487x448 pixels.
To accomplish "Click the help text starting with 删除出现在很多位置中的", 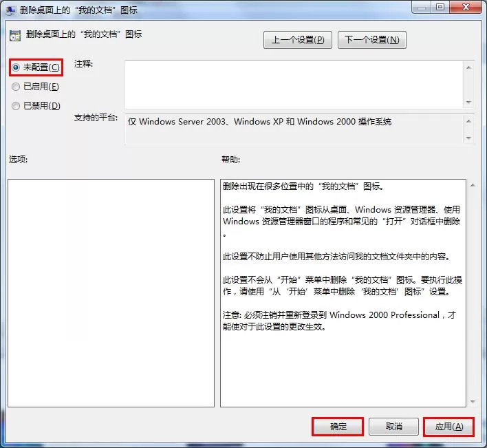I will point(303,186).
